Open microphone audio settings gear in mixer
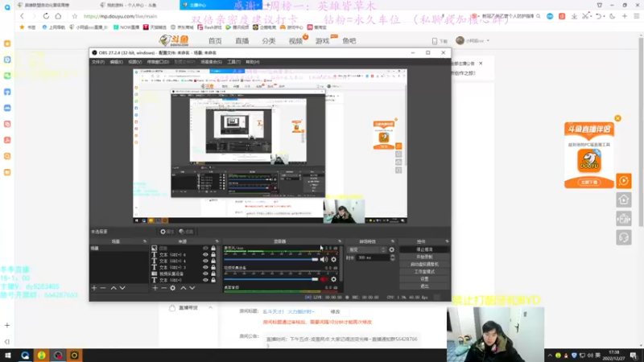644x362 pixels. point(333,259)
